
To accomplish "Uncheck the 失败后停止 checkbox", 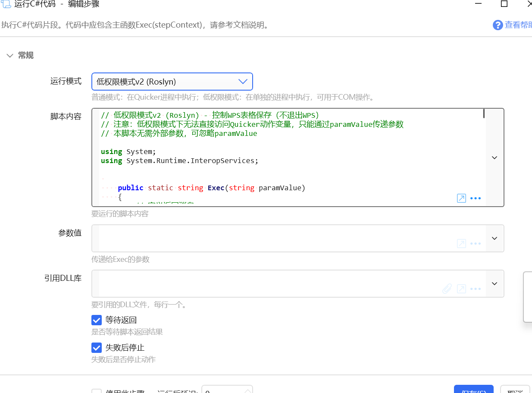I will point(97,348).
